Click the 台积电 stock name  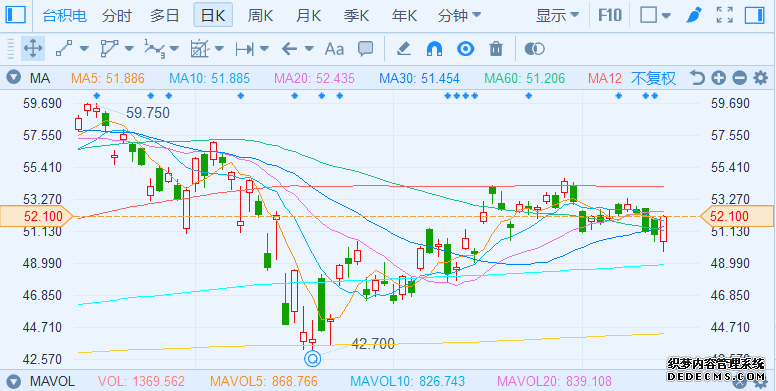(x=65, y=15)
